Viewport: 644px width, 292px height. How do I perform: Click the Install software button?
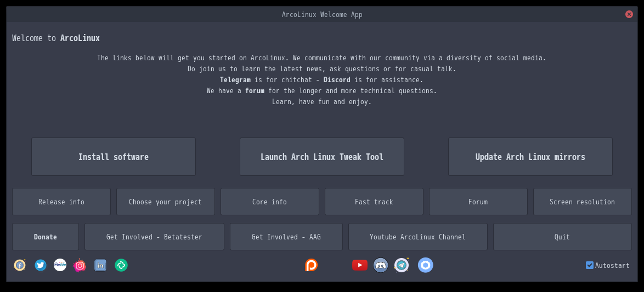pyautogui.click(x=114, y=157)
